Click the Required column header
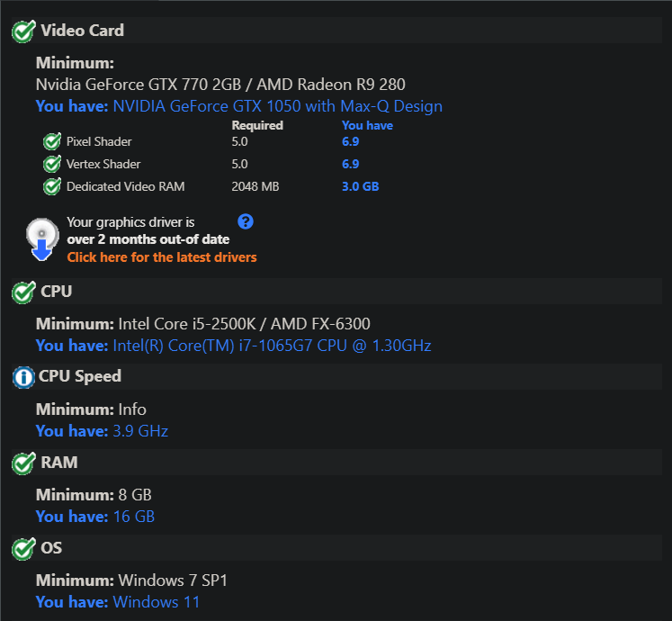This screenshot has height=621, width=672. pyautogui.click(x=257, y=125)
